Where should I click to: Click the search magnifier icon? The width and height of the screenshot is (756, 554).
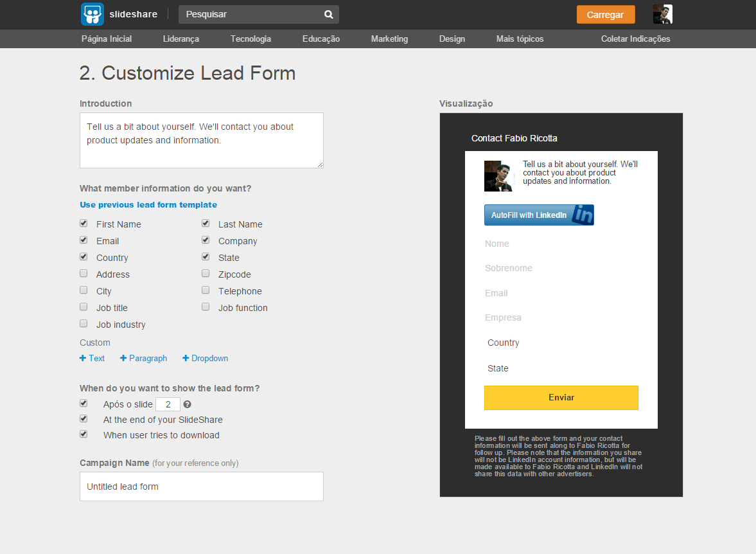(x=328, y=14)
